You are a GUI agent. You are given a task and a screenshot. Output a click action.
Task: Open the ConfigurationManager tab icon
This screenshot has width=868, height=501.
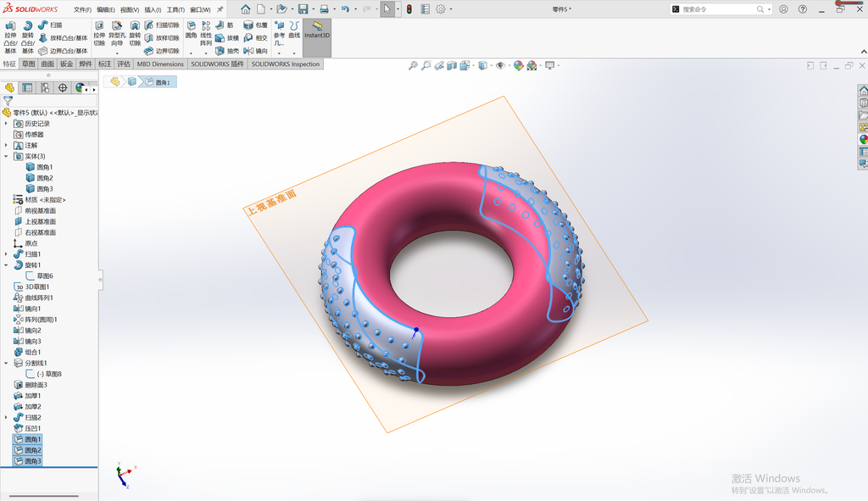(x=45, y=87)
